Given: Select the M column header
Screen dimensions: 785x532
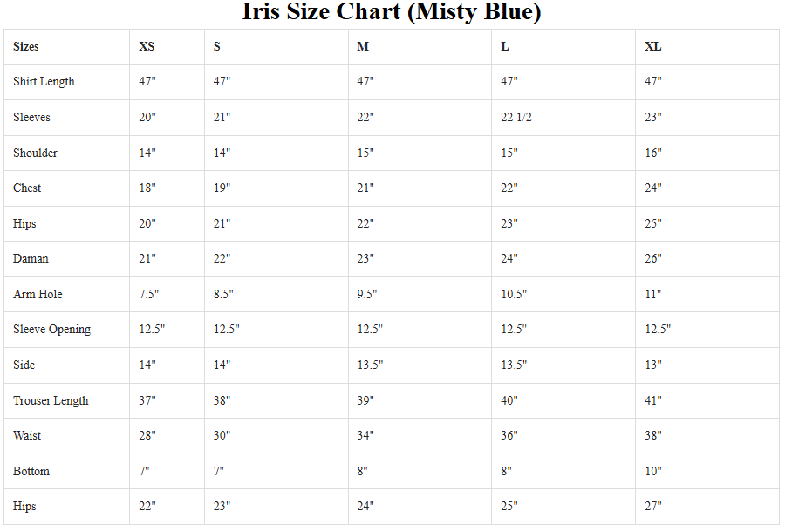Looking at the screenshot, I should (363, 46).
